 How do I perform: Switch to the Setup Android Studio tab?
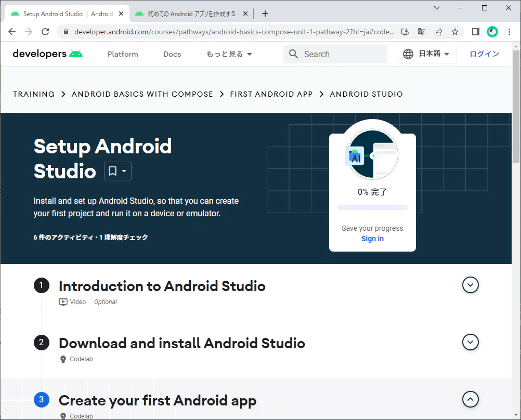(67, 14)
